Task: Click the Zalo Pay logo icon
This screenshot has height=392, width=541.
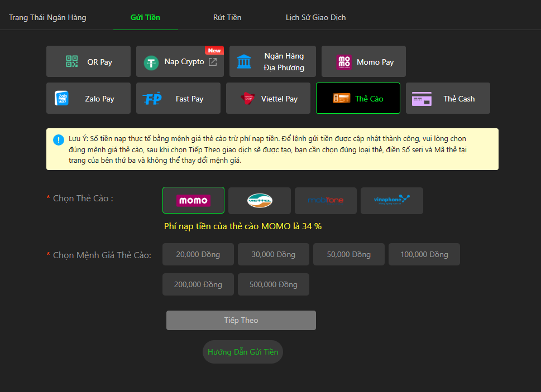Action: click(61, 98)
